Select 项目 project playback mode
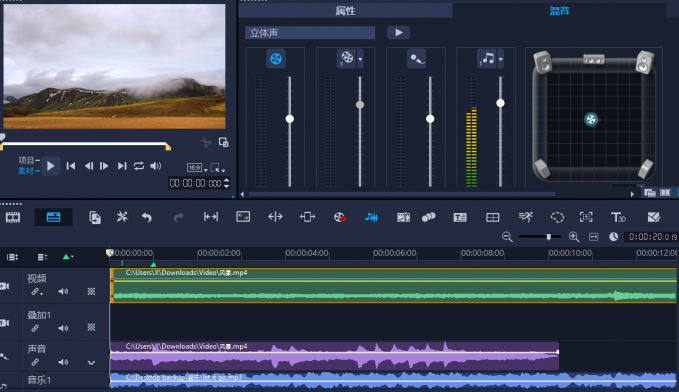Screen dimensions: 679x392 click(26, 160)
